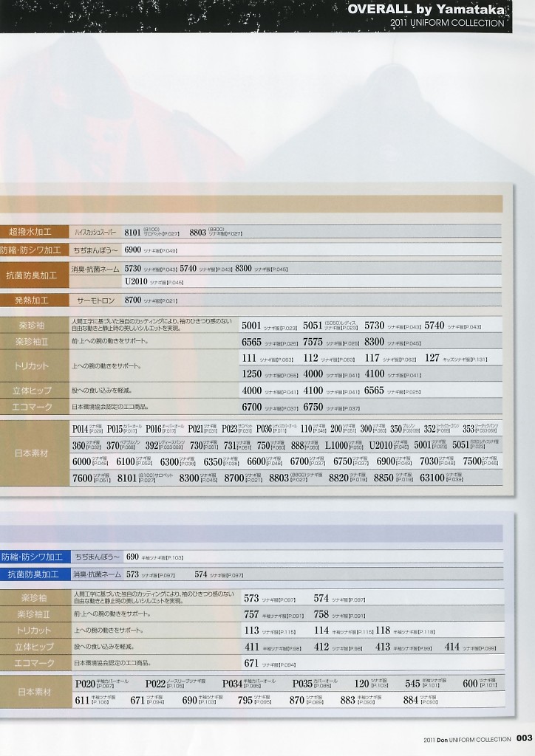Click the 2011 Don UNIFORM COLLECTION footer
The image size is (535, 756).
[467, 739]
